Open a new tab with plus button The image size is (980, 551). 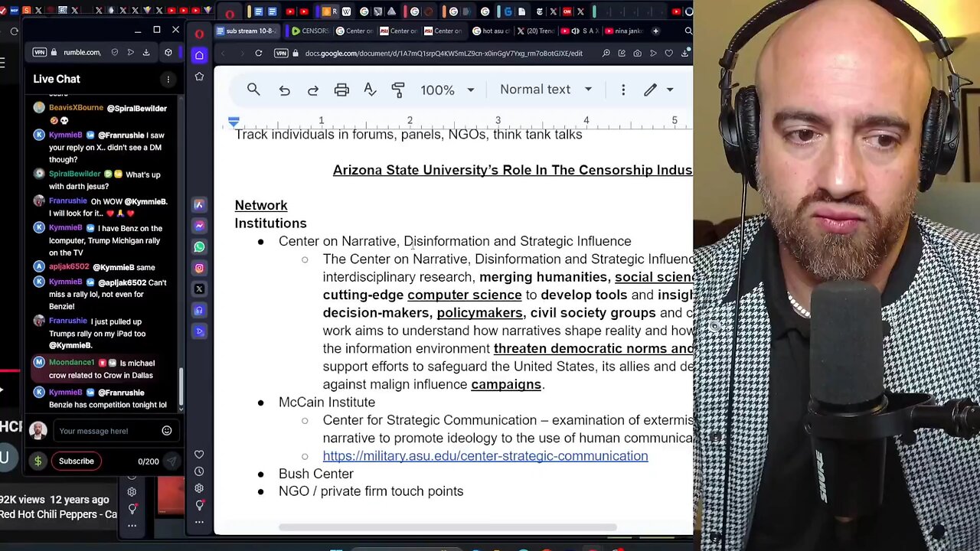655,31
